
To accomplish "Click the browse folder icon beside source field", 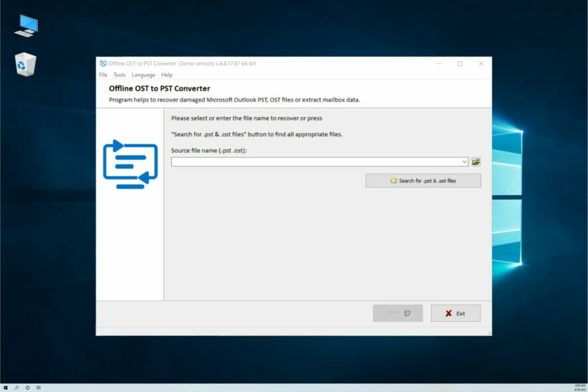I will [x=476, y=162].
